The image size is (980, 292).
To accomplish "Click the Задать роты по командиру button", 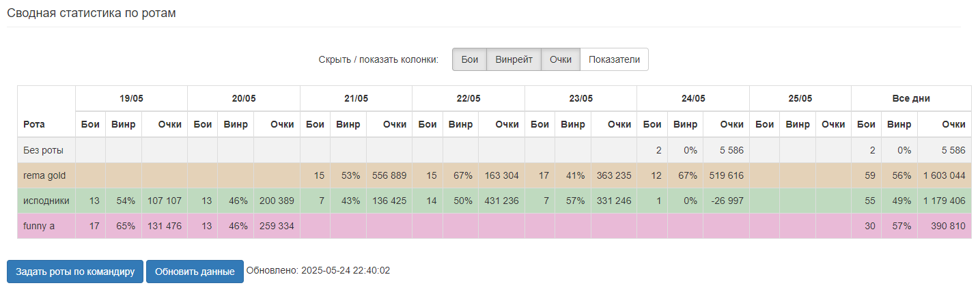I will pyautogui.click(x=75, y=272).
